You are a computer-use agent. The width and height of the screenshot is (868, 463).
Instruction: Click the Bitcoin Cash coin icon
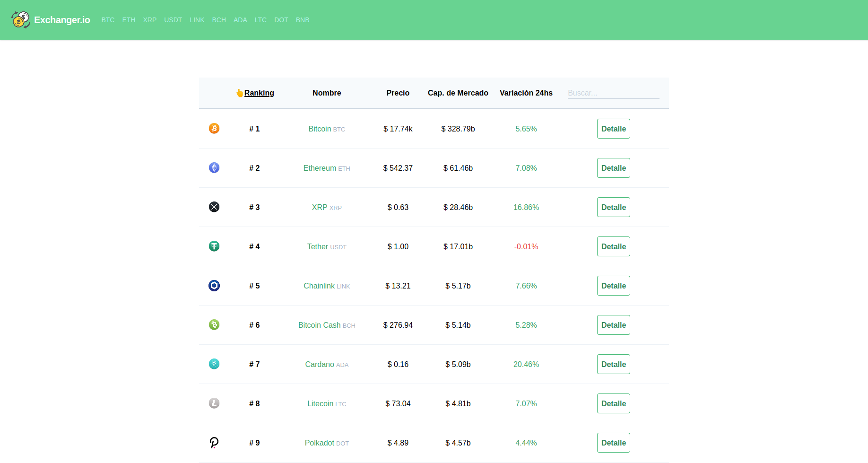pos(214,325)
